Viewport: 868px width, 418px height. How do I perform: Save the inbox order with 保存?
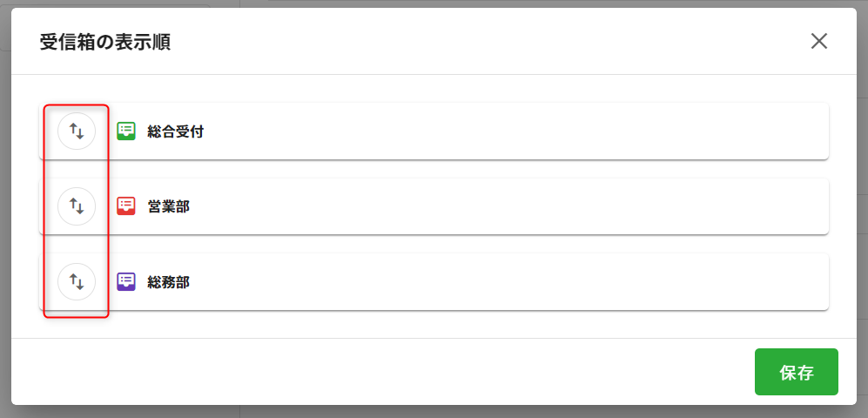point(796,373)
